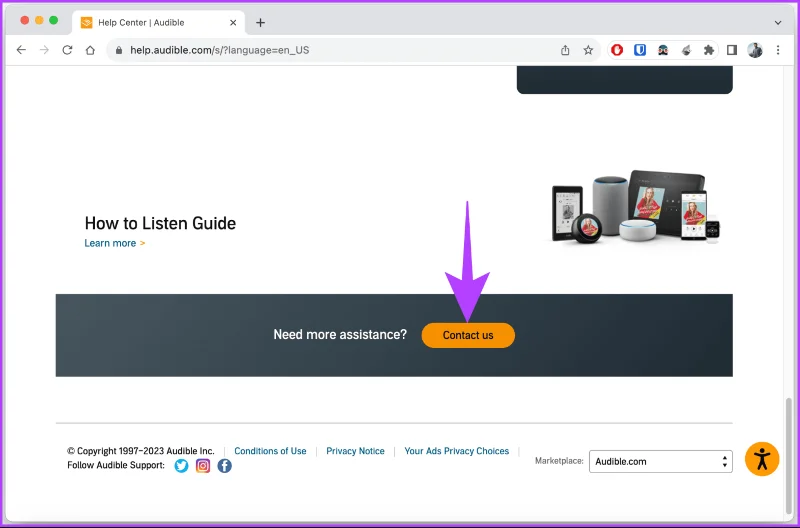
Task: Open Audible Support Facebook page
Action: [x=224, y=466]
